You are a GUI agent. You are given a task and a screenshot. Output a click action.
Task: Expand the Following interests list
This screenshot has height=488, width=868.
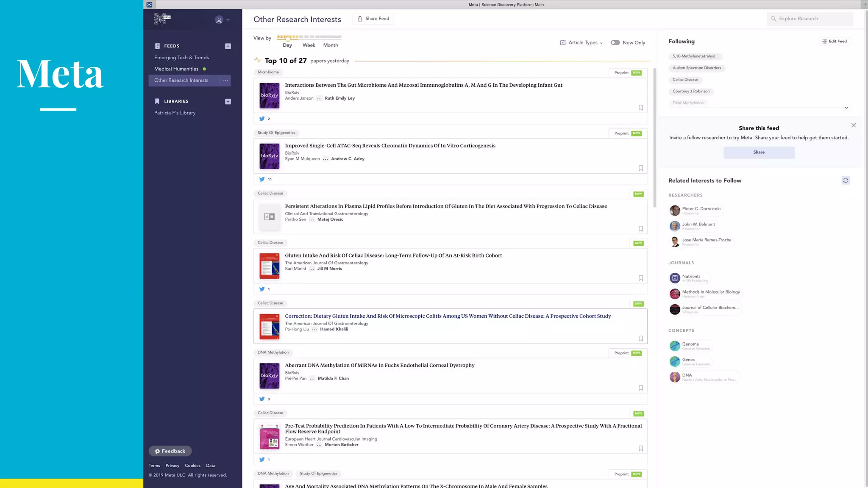click(846, 108)
